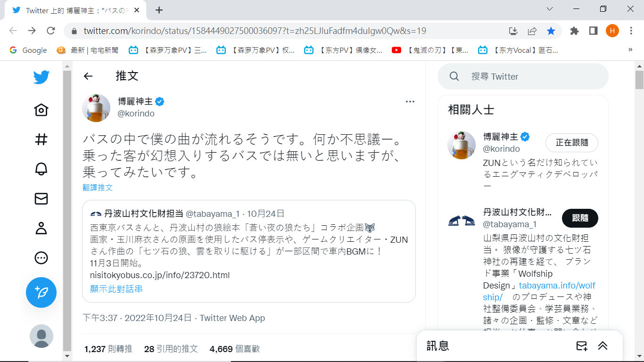Open tweet three-dot options menu
Viewport: 644px width, 362px height.
[410, 101]
